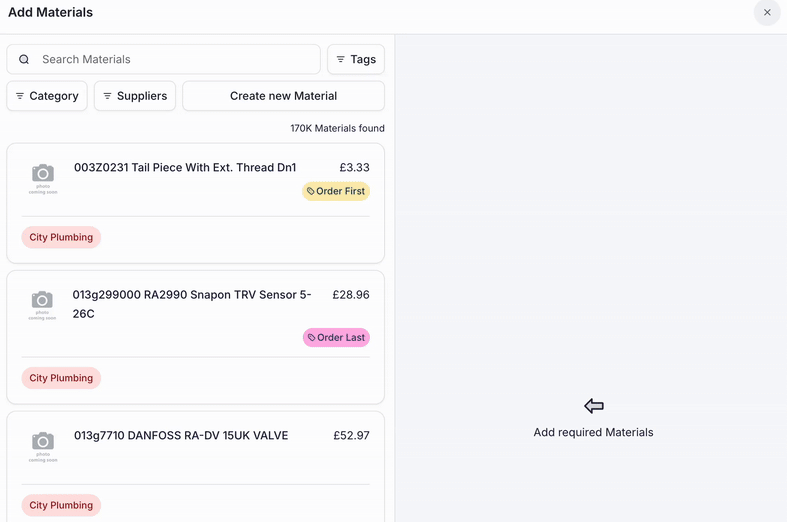Click camera icon for DANFOSS valve
This screenshot has height=522, width=787.
tap(43, 445)
